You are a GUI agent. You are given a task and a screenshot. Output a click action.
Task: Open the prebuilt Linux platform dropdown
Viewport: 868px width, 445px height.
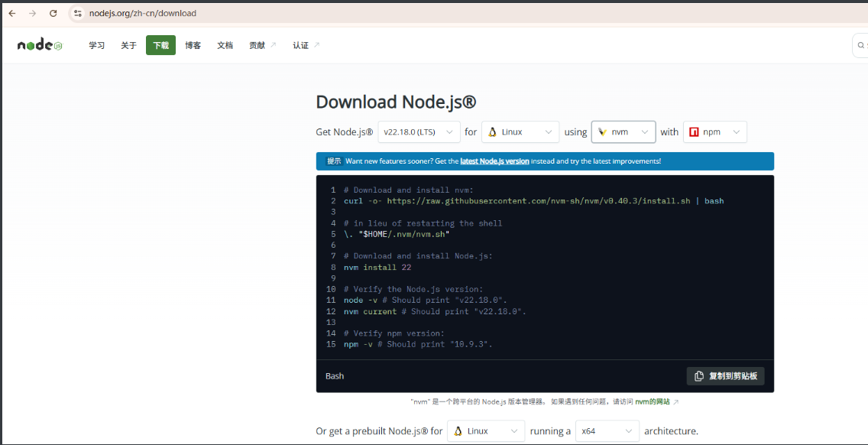(x=486, y=430)
